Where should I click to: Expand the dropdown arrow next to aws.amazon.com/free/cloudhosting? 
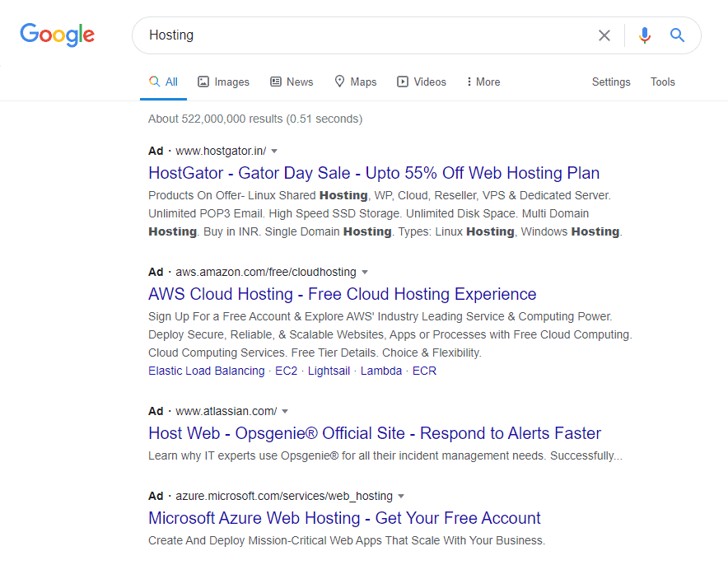(x=365, y=273)
